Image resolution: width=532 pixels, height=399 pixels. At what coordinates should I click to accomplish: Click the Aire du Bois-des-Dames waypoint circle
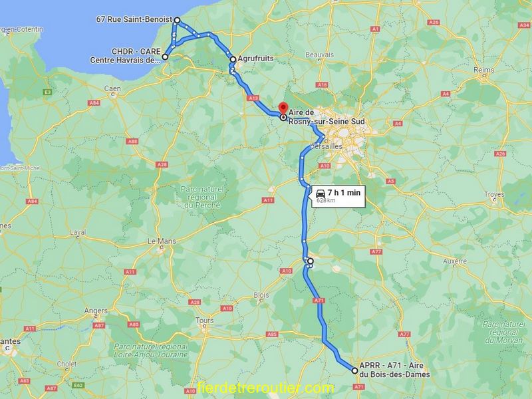pos(354,370)
